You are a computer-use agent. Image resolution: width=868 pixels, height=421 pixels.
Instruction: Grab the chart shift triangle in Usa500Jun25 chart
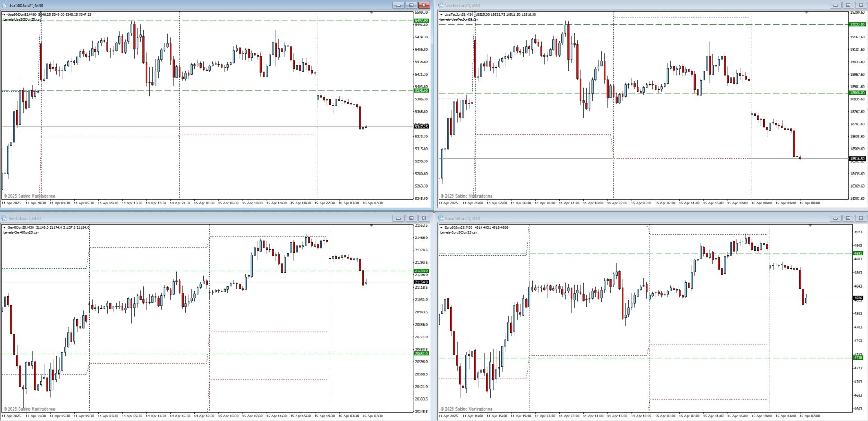click(372, 13)
